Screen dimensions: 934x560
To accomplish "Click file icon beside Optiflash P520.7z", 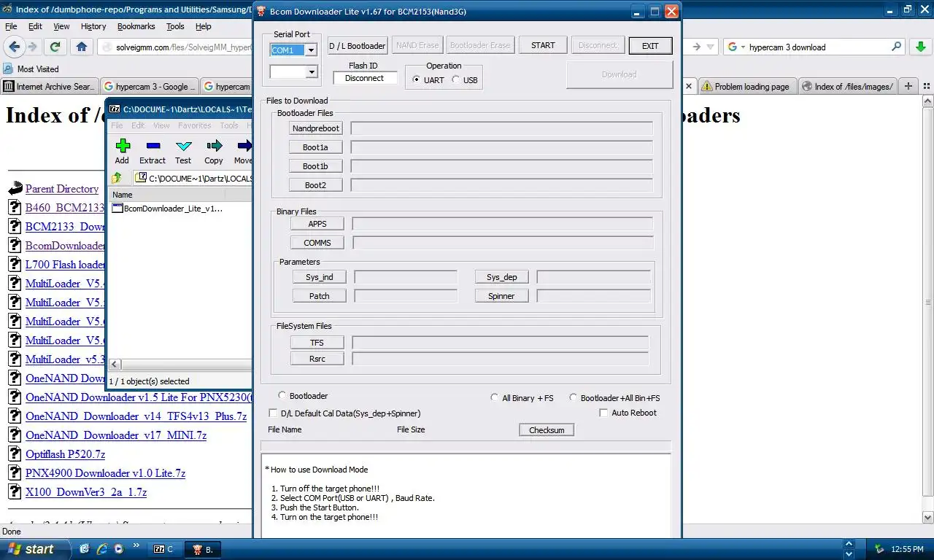I will pos(15,454).
